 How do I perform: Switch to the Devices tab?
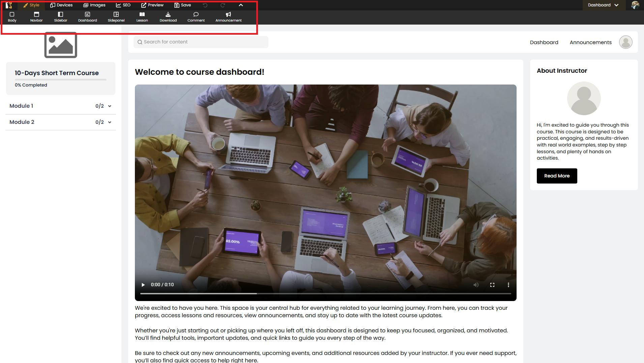point(61,5)
